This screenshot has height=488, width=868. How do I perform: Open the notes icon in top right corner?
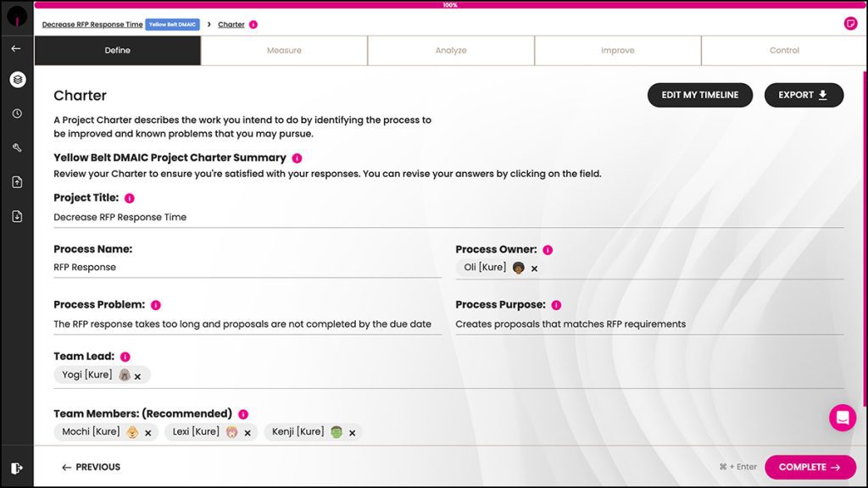[850, 24]
